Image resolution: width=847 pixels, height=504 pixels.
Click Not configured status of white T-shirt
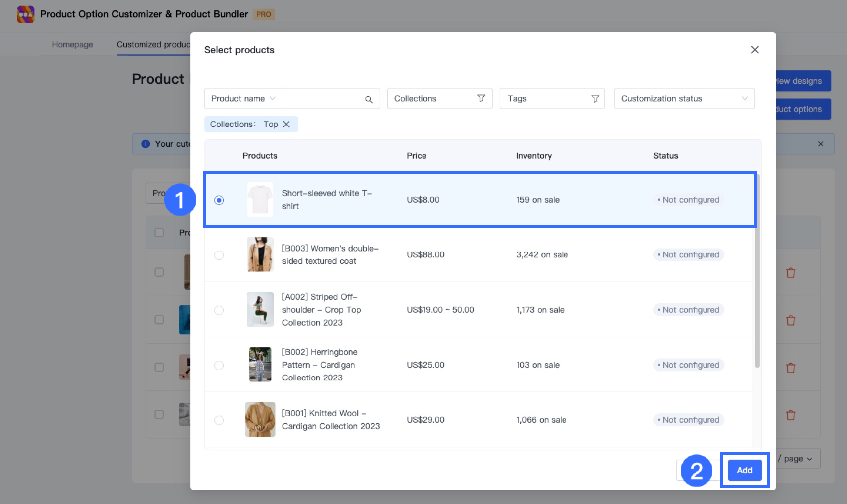pyautogui.click(x=689, y=200)
